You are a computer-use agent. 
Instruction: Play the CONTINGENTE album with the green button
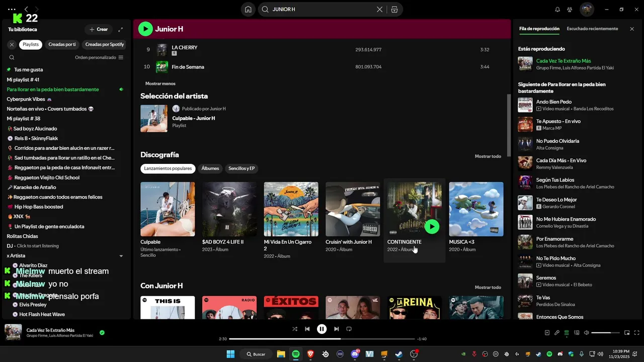432,227
